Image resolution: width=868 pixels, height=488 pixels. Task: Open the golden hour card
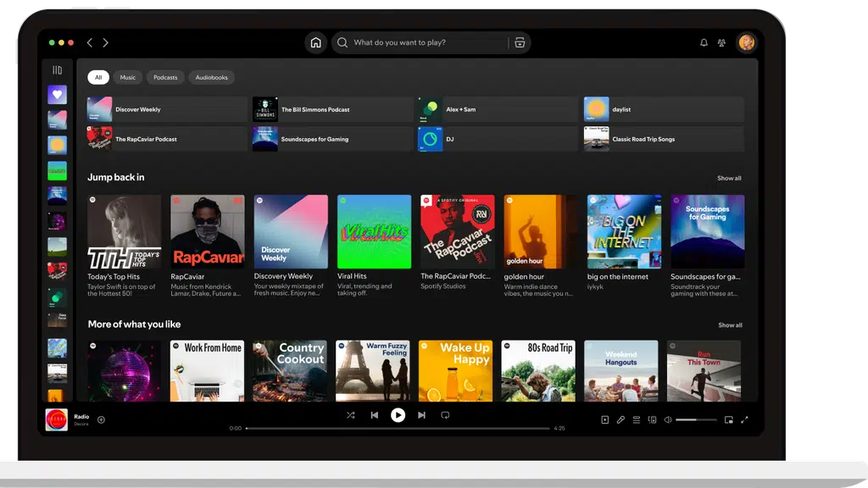pos(540,246)
